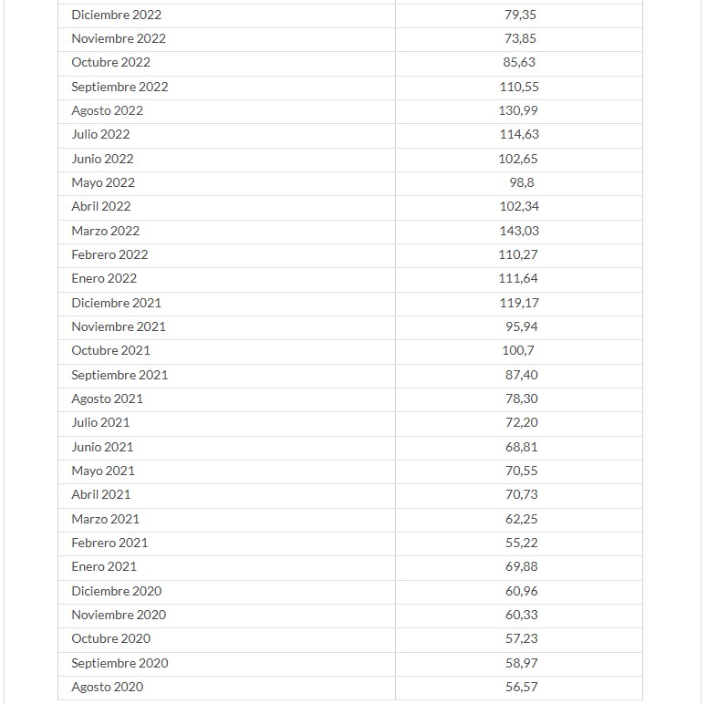This screenshot has width=728, height=704.
Task: Select the Marzo 2022 row label
Action: click(x=106, y=231)
